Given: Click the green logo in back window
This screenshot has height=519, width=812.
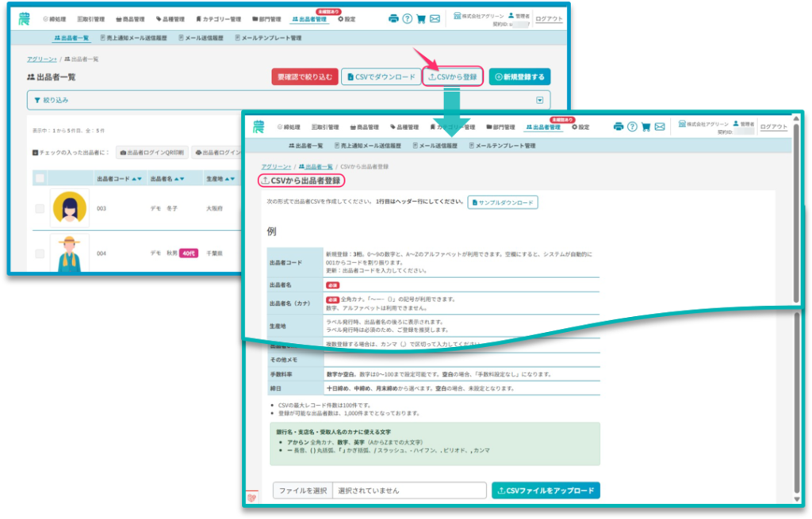Looking at the screenshot, I should point(25,19).
